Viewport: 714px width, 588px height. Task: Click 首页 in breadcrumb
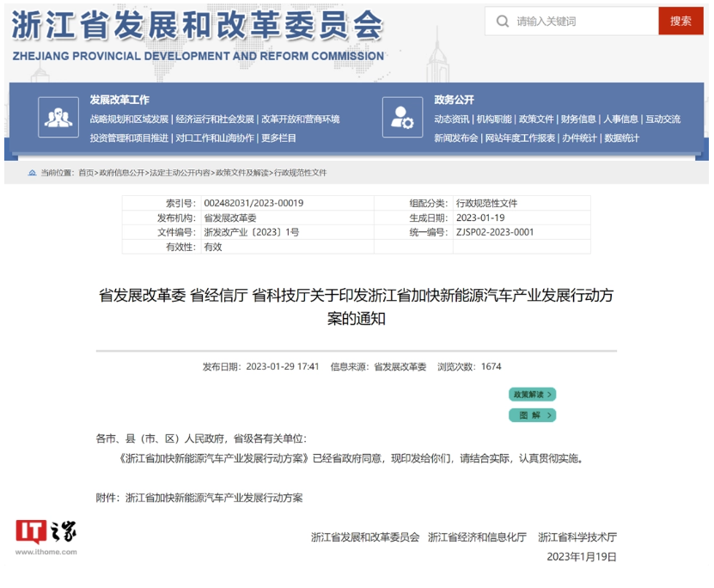86,173
